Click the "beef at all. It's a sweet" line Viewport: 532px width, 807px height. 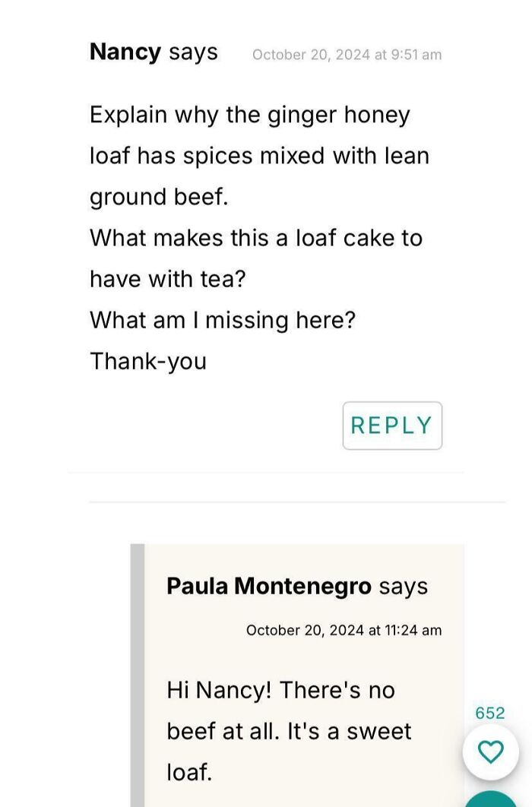pos(289,731)
